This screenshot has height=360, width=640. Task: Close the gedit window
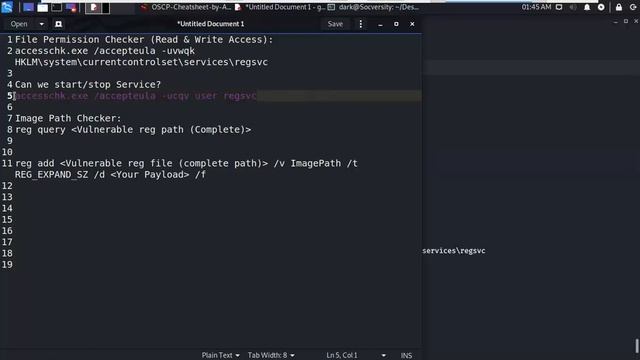pos(412,24)
